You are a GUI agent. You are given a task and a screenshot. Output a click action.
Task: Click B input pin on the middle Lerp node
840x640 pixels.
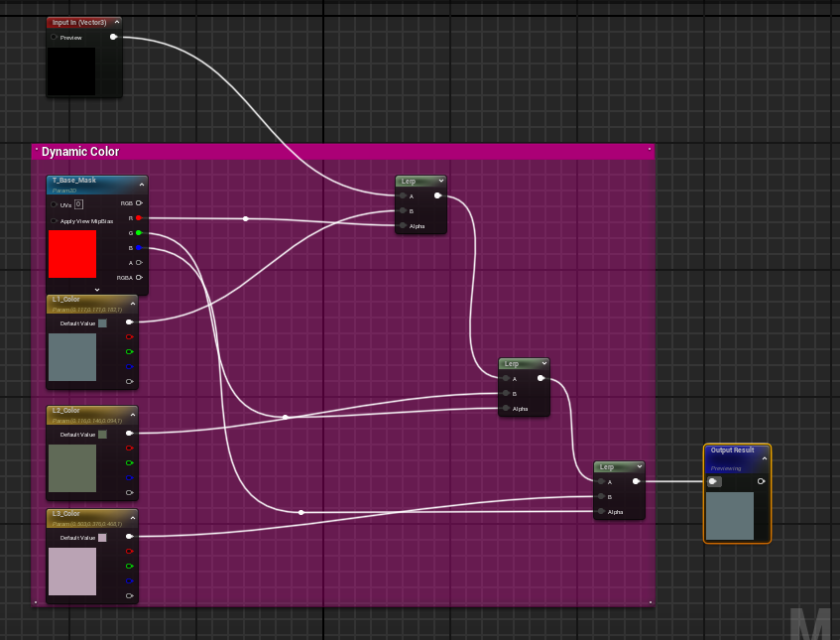pyautogui.click(x=506, y=394)
